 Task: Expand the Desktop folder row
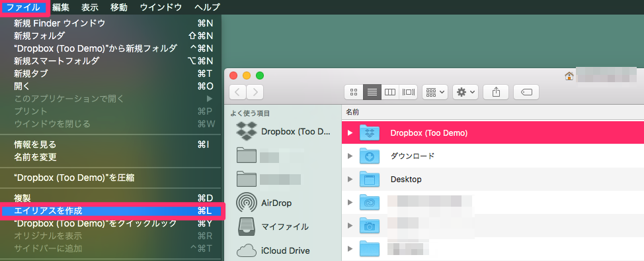pos(350,179)
